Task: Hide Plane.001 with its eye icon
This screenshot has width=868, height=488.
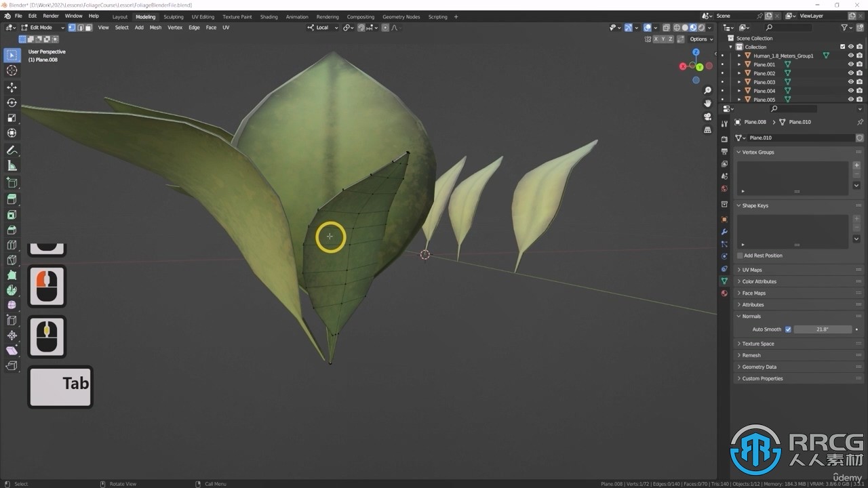Action: point(850,64)
